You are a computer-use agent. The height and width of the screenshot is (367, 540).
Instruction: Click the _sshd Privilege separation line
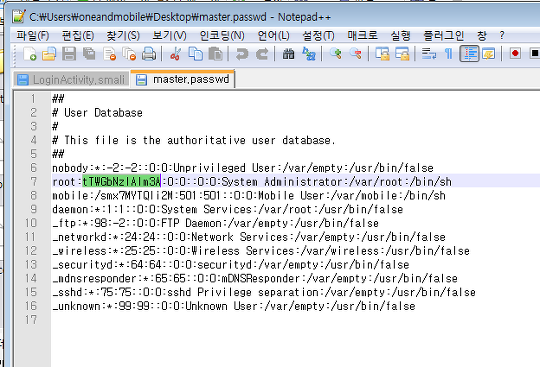264,292
